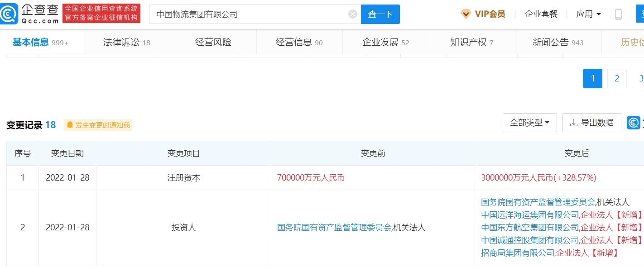Click the bell icon for change notifications
This screenshot has height=267, width=644.
(70, 125)
